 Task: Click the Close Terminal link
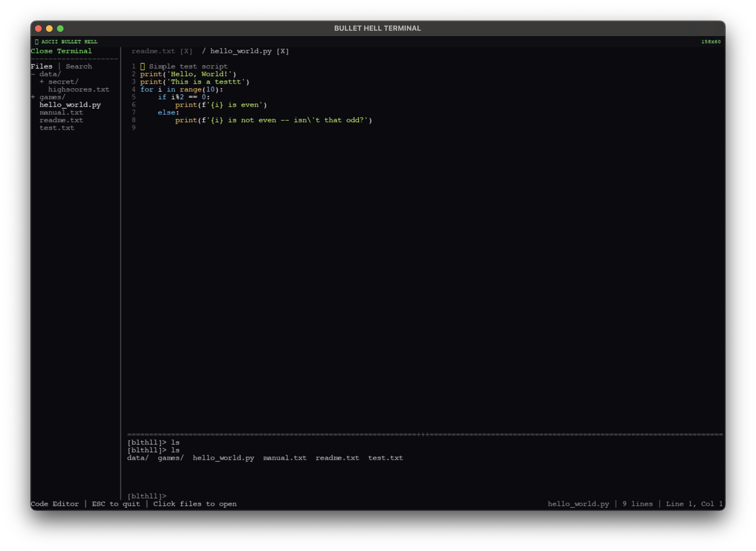(61, 51)
